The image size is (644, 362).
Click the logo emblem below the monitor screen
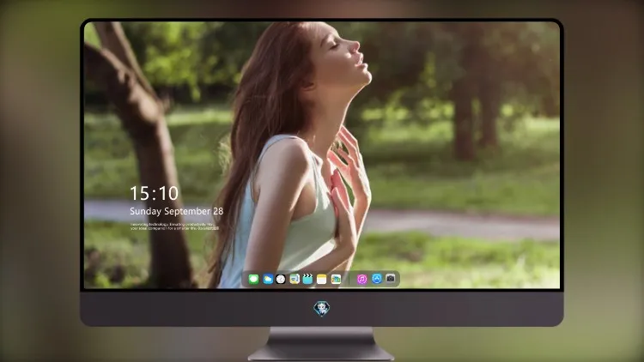(x=322, y=309)
